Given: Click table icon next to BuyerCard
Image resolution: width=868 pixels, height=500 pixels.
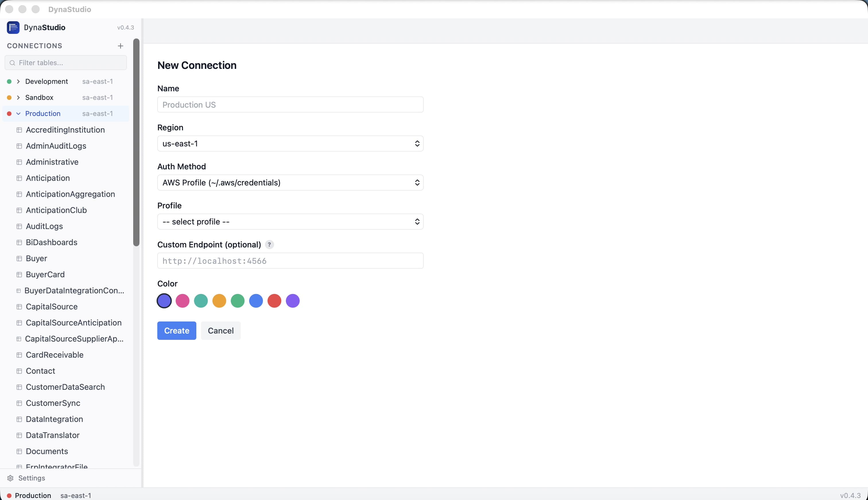Looking at the screenshot, I should coord(19,275).
